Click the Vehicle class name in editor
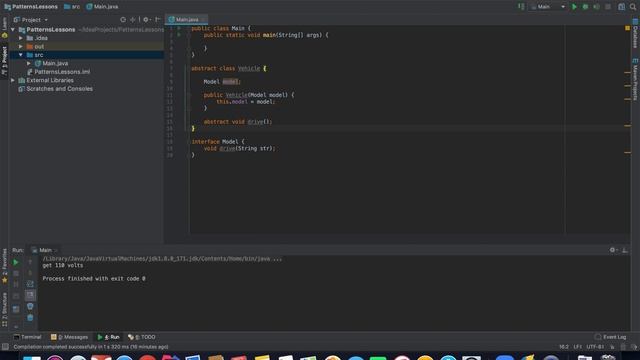This screenshot has height=360, width=640. point(249,69)
